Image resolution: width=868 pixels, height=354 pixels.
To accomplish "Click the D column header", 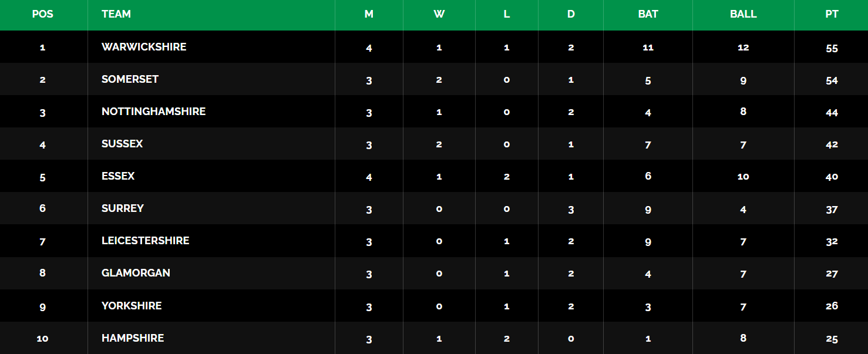I will point(571,14).
